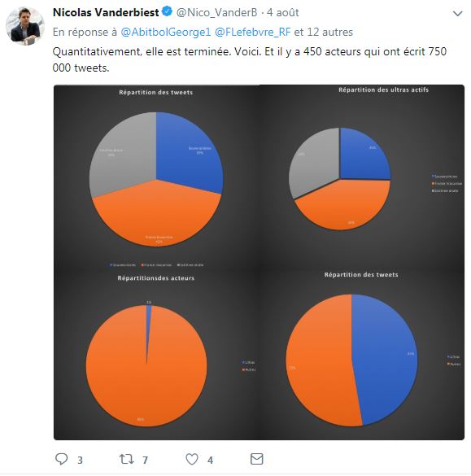Screen dimensions: 471x476
Task: Click the retweet count number 7
Action: 146,461
